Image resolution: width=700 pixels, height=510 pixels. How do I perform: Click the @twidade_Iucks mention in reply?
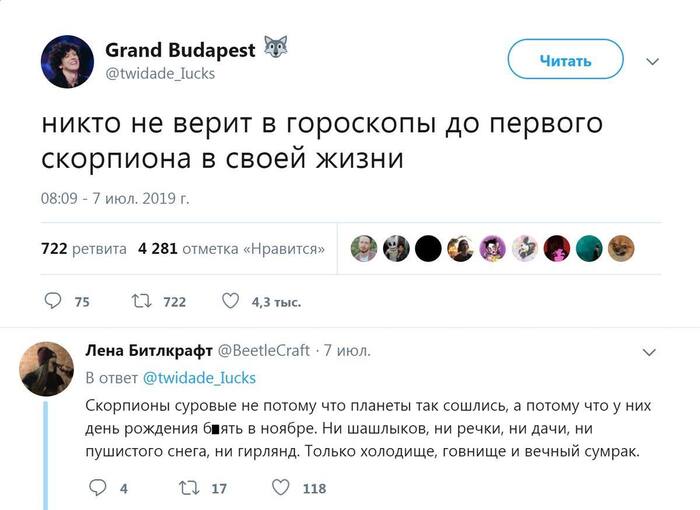tap(198, 378)
